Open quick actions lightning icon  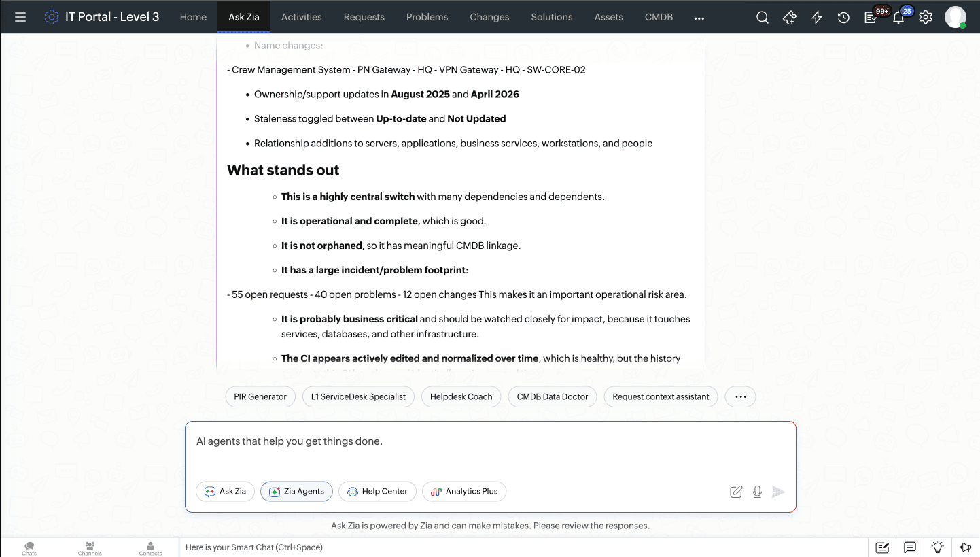pos(817,18)
